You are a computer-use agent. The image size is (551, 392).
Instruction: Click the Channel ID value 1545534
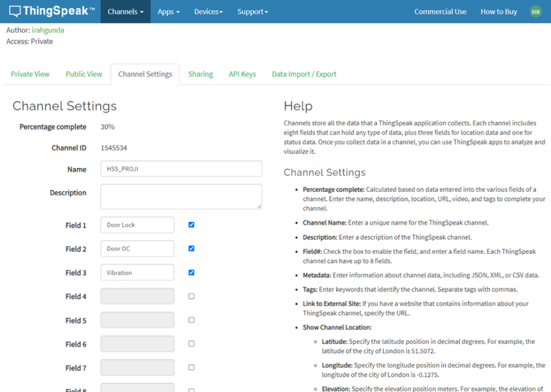tap(114, 148)
